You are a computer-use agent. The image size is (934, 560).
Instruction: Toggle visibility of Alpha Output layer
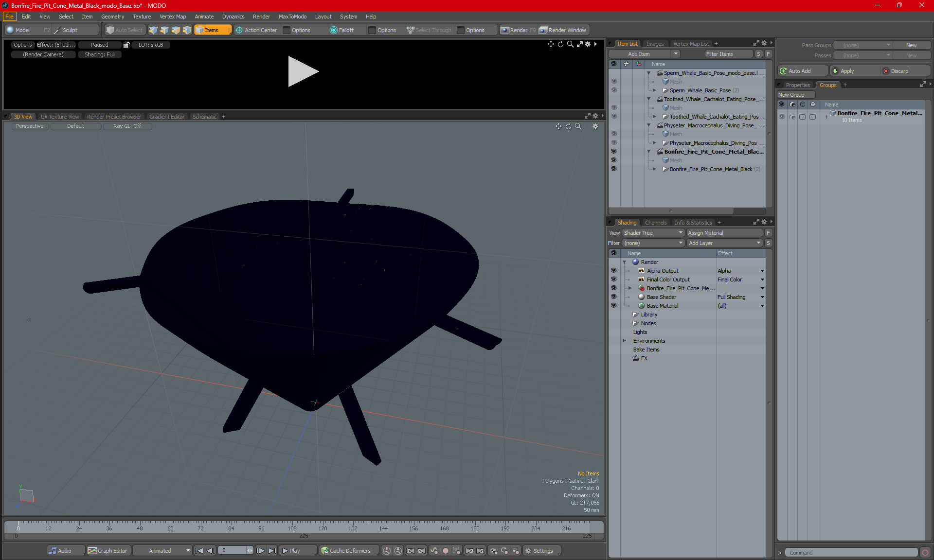point(614,271)
